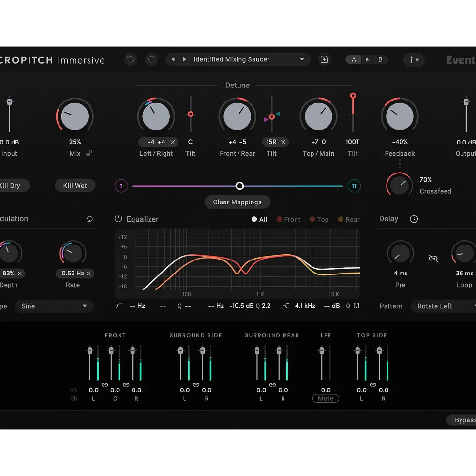Click the Q 2.2 value
This screenshot has width=476, height=476.
263,306
